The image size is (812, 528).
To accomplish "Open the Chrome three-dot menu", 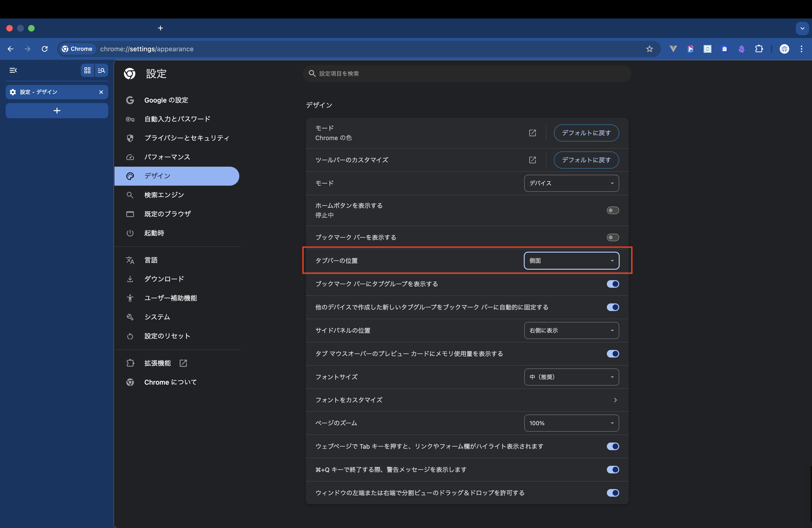I will tap(801, 49).
